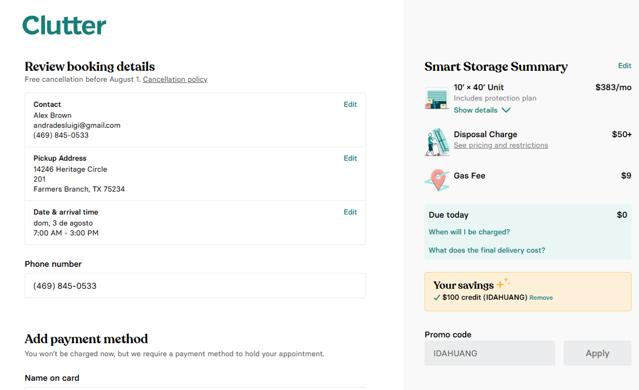
Task: Click the 10' × 40' Unit title
Action: (x=478, y=87)
